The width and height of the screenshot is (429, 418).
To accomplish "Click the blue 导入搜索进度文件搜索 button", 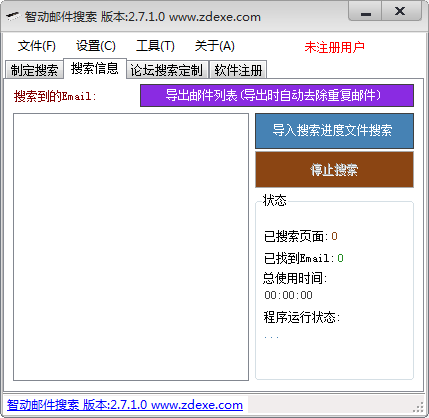I will (x=334, y=131).
